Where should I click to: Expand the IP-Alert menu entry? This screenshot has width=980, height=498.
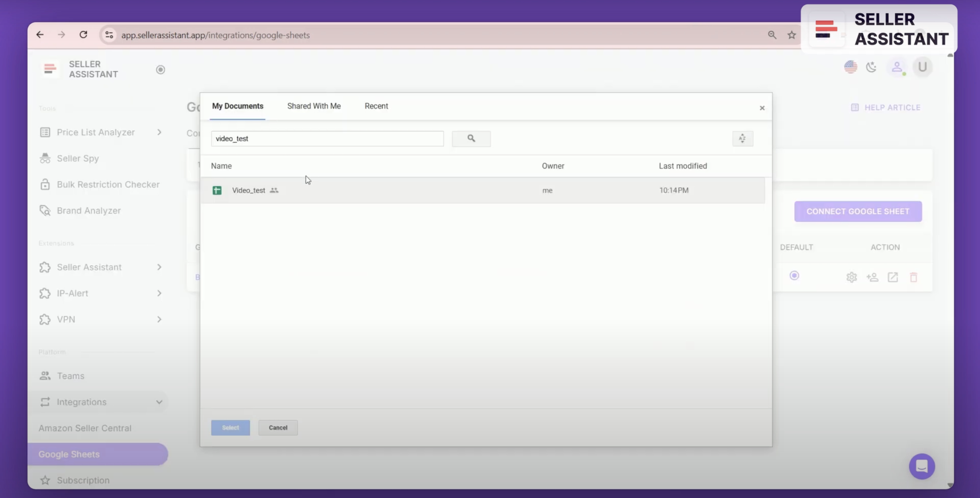pos(72,293)
